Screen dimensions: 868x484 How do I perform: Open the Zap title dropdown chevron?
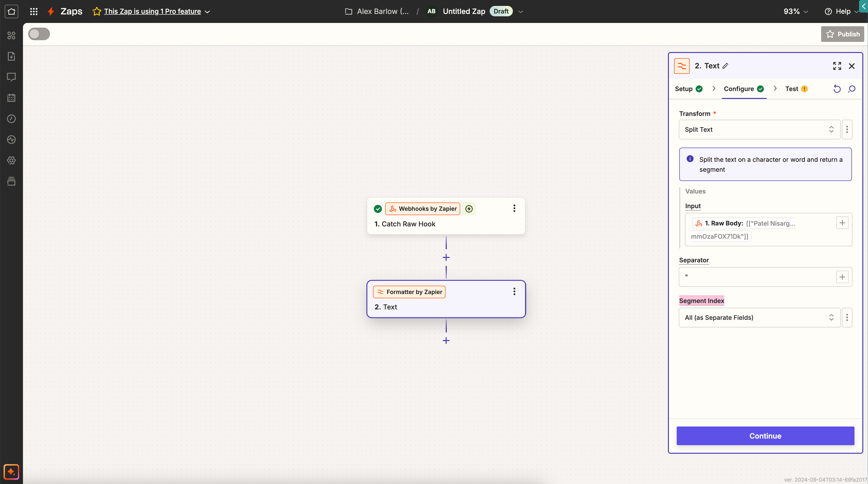521,12
